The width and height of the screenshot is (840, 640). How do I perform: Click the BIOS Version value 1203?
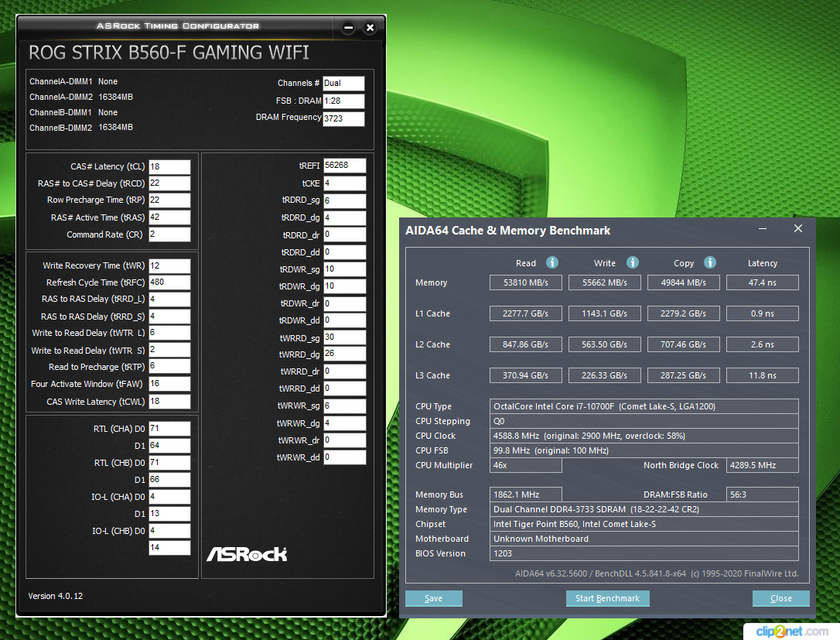click(x=644, y=553)
